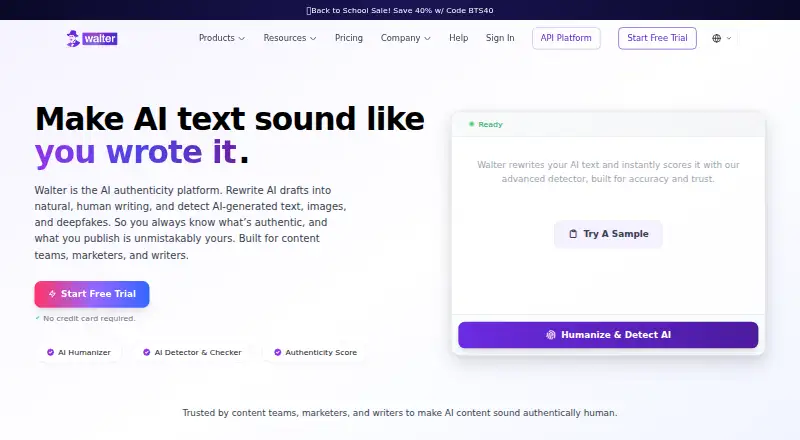Click the clipboard icon in Try A Sample
The image size is (800, 440).
point(573,234)
